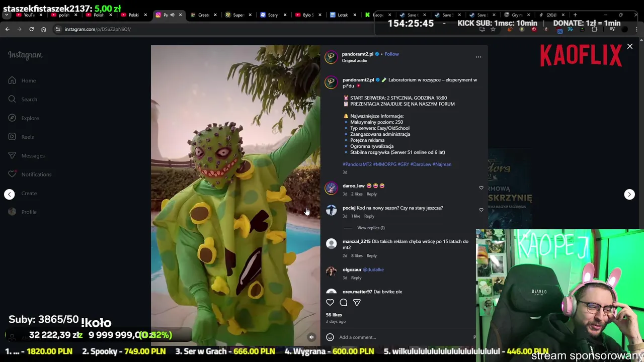Open daroo_lew's profile avatar
The image size is (644, 362).
(x=331, y=188)
